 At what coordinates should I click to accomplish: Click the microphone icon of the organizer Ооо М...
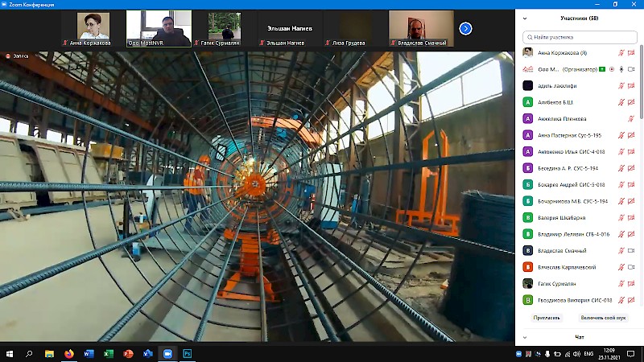pos(621,70)
